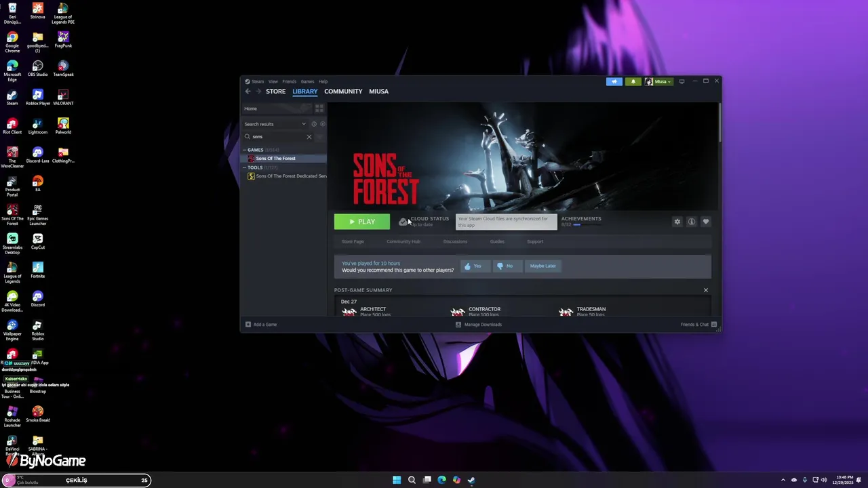Open Google Chrome desktop icon

point(12,42)
